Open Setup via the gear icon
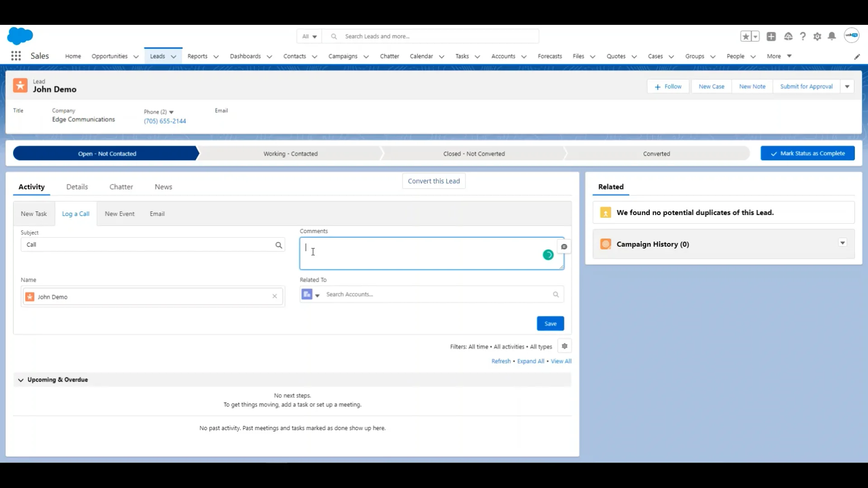The image size is (868, 488). (817, 36)
